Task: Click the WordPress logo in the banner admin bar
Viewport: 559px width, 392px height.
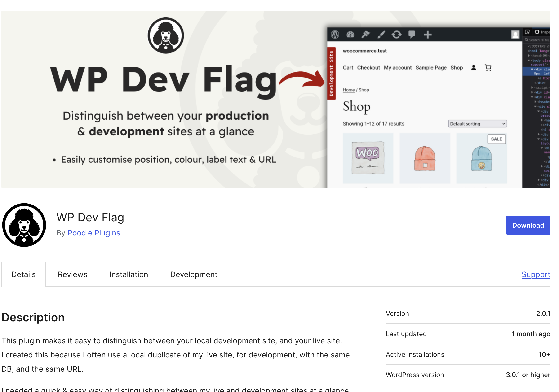Action: [x=335, y=35]
